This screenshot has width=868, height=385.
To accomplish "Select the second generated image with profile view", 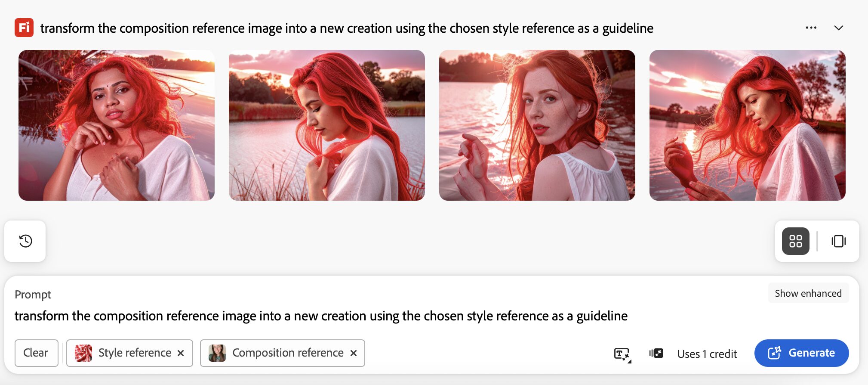I will [327, 125].
